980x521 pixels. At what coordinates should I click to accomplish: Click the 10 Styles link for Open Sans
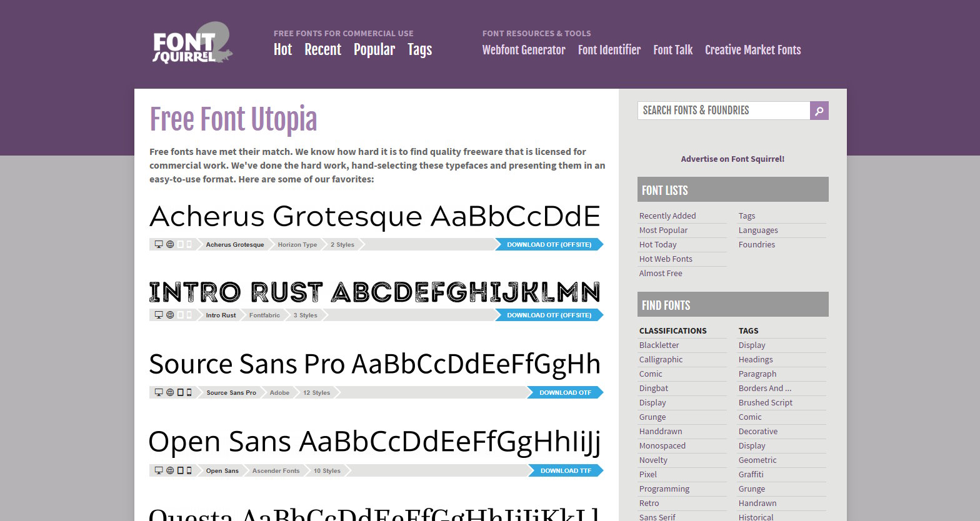[x=327, y=470]
